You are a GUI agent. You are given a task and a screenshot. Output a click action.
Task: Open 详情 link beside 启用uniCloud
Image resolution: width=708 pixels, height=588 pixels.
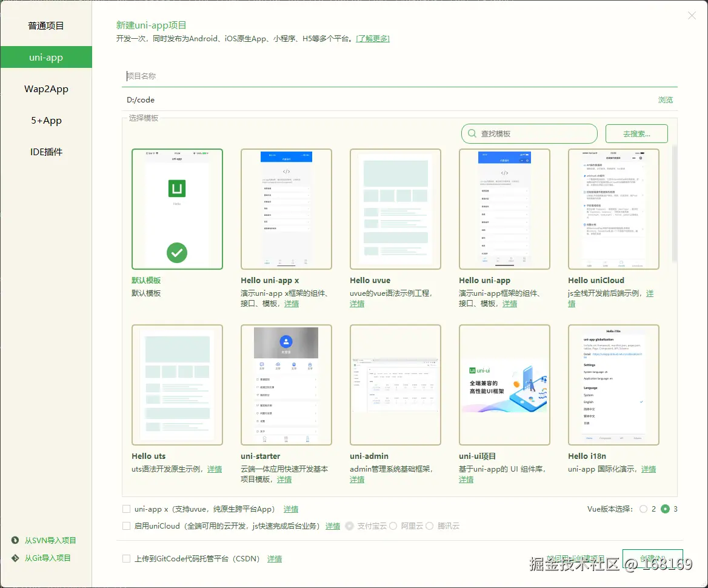coord(333,526)
